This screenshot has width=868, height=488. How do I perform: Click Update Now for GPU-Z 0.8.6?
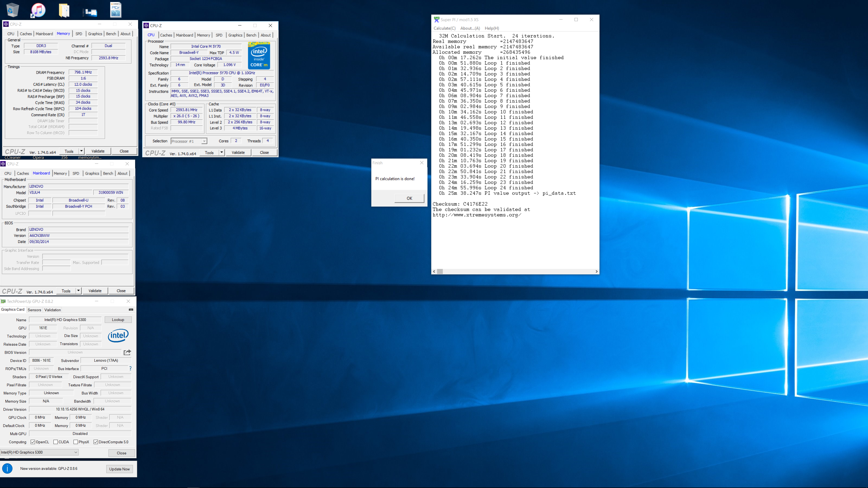pos(119,469)
